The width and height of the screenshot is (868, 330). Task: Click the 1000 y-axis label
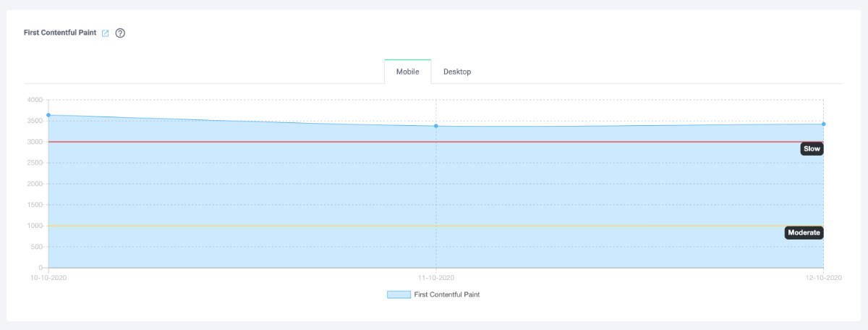click(35, 226)
